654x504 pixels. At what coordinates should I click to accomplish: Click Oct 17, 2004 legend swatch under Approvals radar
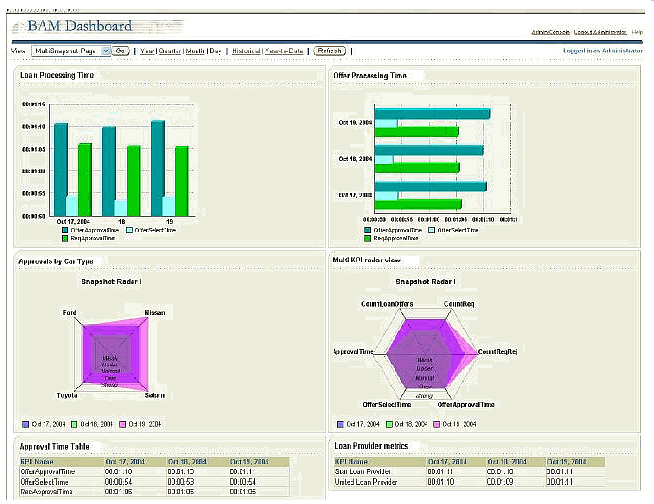click(x=25, y=424)
